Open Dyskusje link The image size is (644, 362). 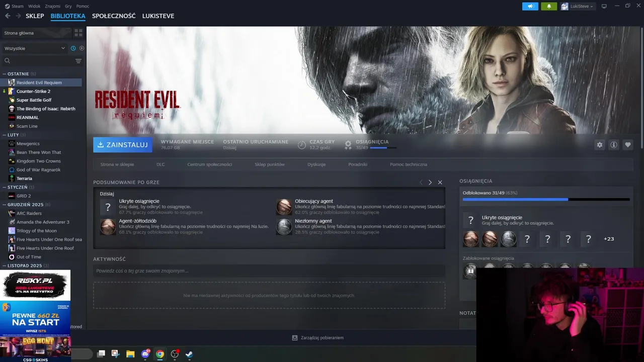[x=316, y=164]
